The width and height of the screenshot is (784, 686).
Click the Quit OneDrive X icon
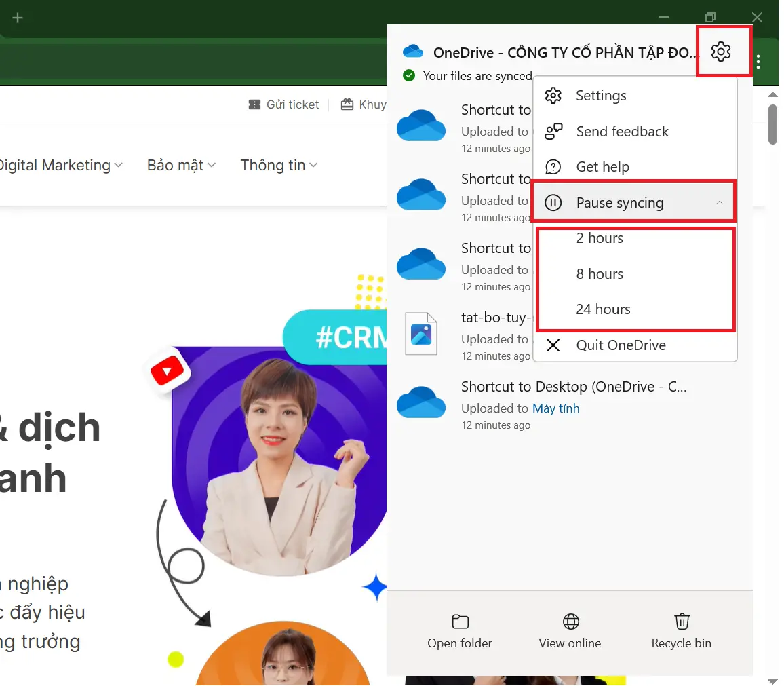click(x=553, y=345)
